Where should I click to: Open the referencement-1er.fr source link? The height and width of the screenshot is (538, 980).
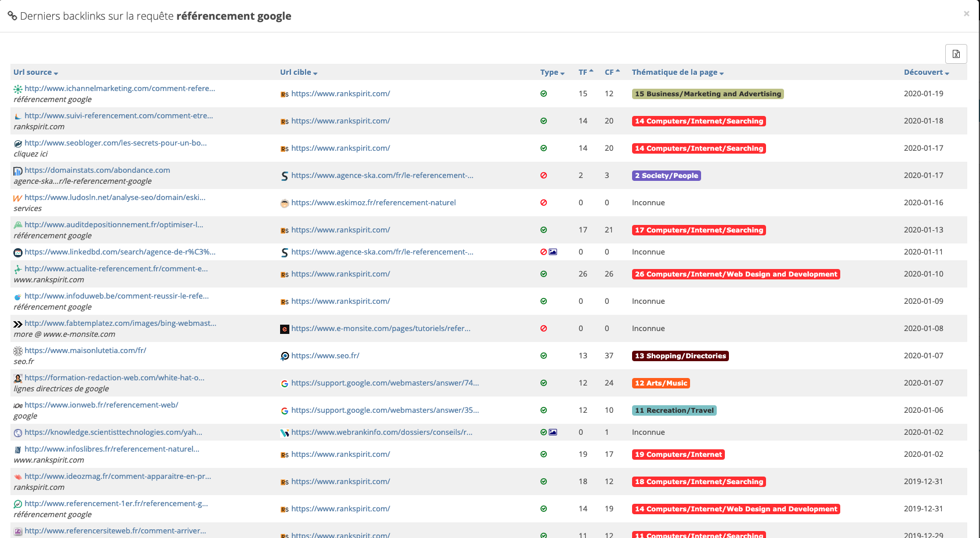pos(116,504)
